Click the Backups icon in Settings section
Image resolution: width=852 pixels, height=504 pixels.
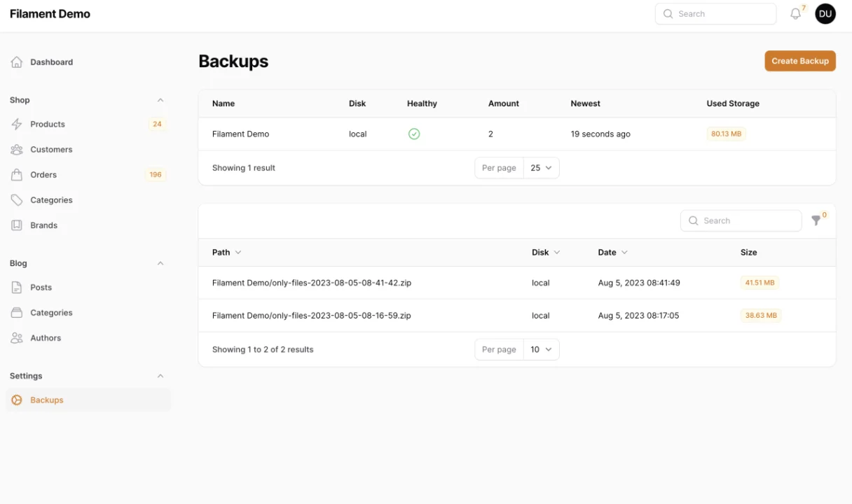[17, 400]
